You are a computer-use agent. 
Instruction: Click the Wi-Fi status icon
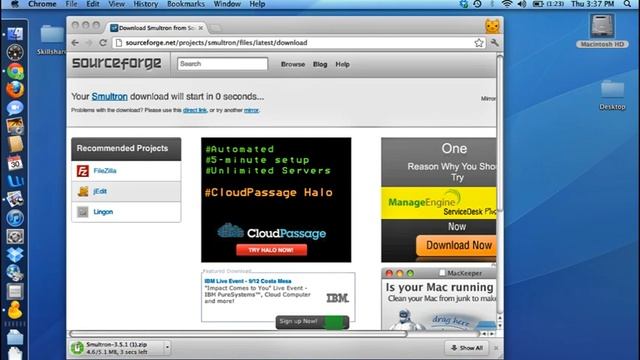tap(507, 4)
